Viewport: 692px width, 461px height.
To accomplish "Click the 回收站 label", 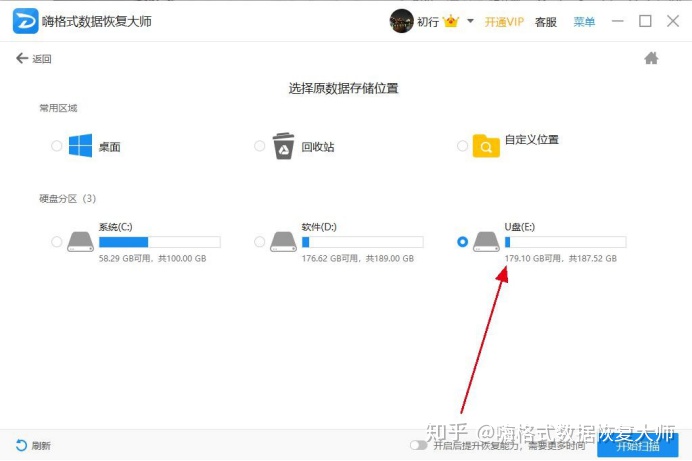I will pyautogui.click(x=318, y=147).
